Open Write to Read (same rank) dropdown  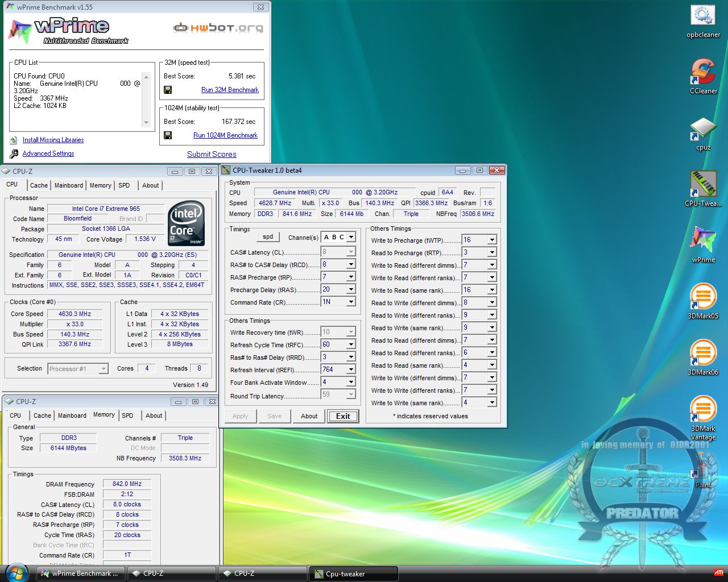[492, 290]
